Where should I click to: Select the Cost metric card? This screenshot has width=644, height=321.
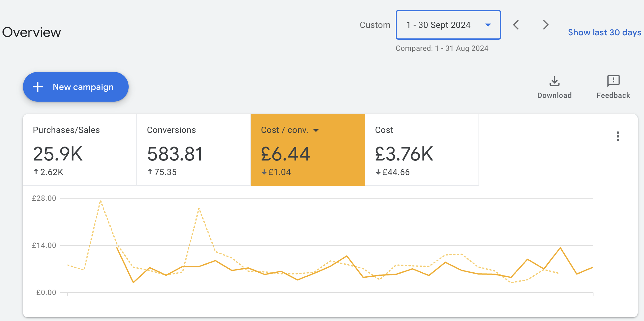pos(422,150)
